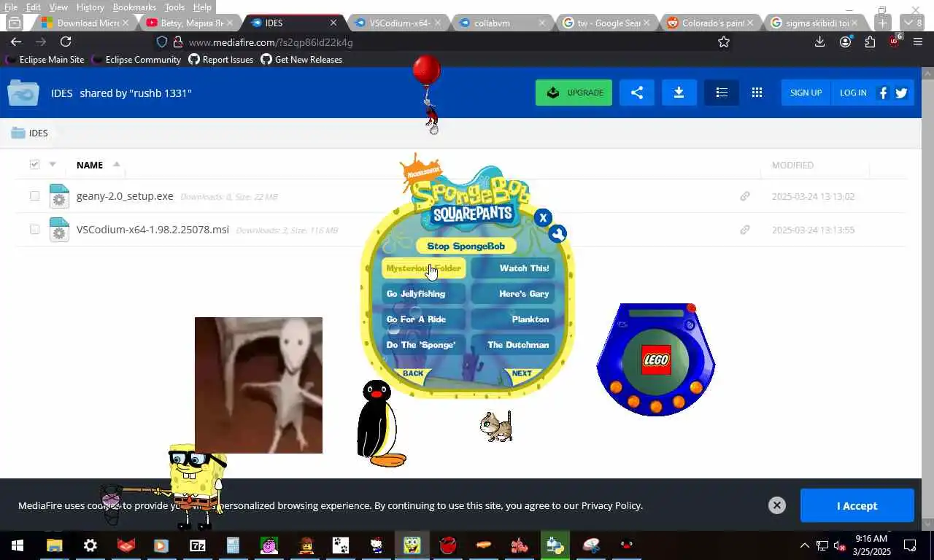
Task: Expand the list all tabs dropdown
Action: [912, 23]
